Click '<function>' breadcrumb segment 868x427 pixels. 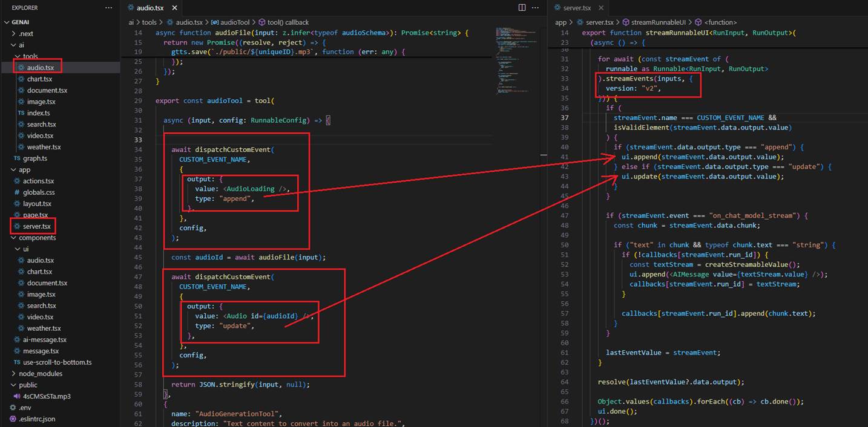[720, 22]
